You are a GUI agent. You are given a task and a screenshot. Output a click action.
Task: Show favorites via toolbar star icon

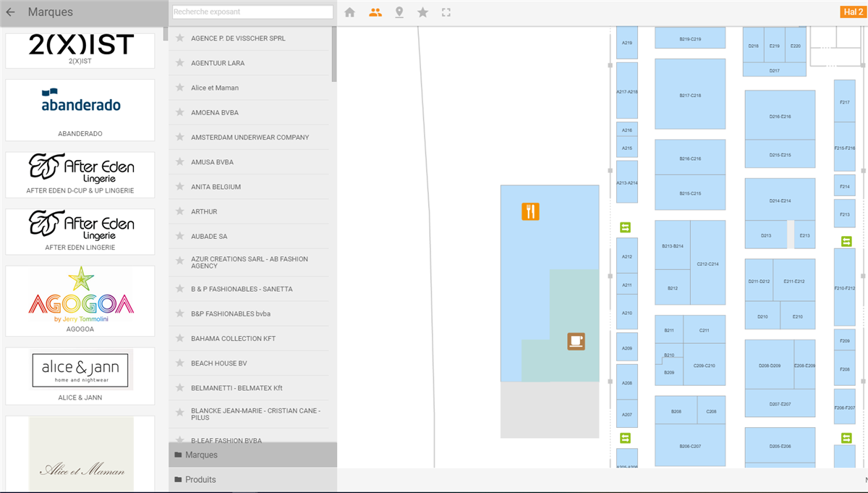click(423, 12)
